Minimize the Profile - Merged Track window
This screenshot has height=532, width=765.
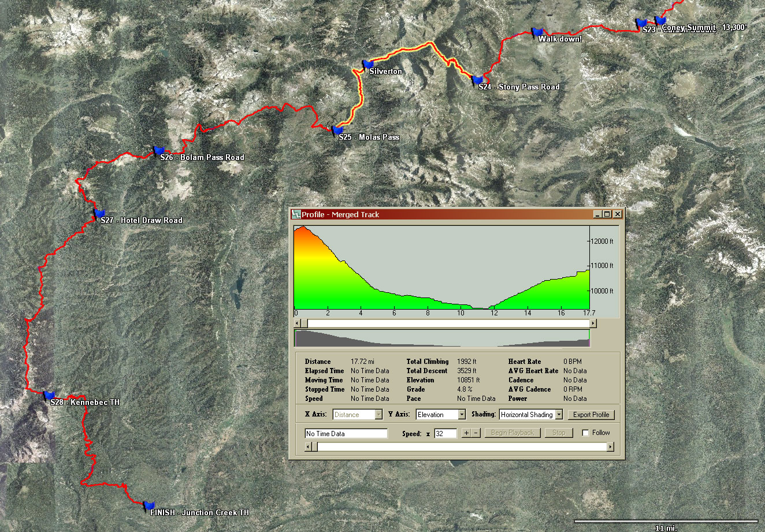coord(597,214)
